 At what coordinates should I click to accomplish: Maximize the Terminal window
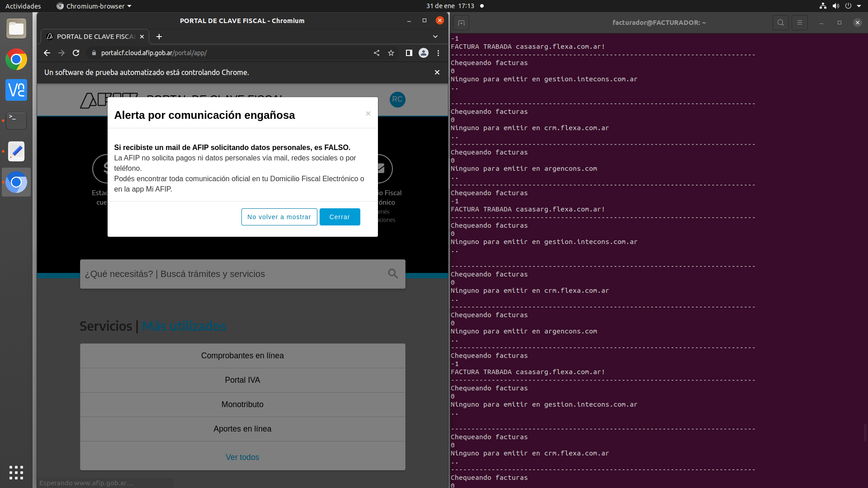(x=840, y=23)
